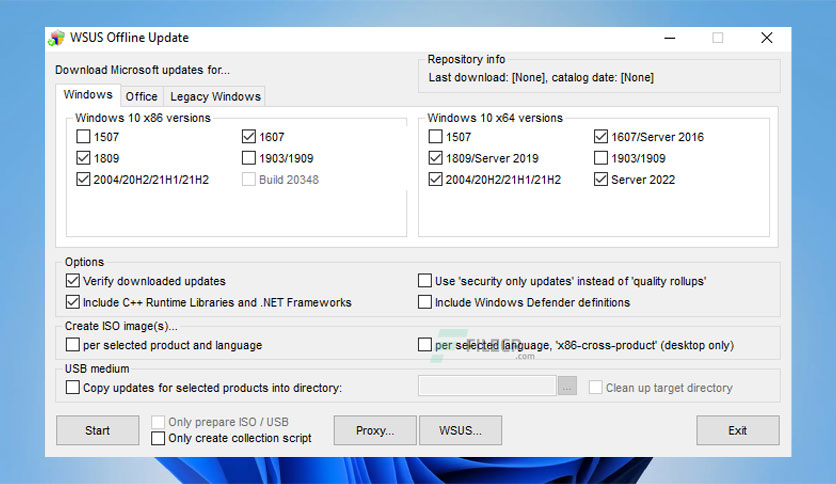Uncheck the 1607/Server 2016 checkbox

[x=601, y=136]
